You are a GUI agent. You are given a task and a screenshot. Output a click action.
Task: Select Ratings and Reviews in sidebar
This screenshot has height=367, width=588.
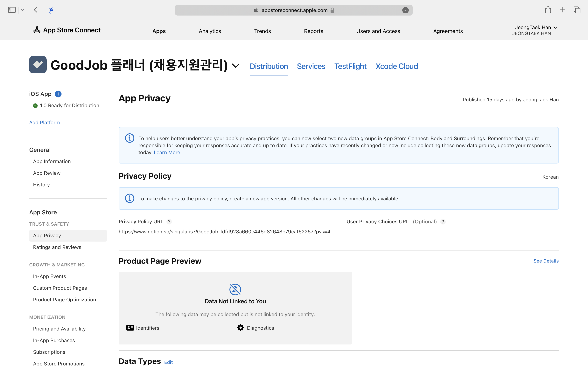click(57, 247)
